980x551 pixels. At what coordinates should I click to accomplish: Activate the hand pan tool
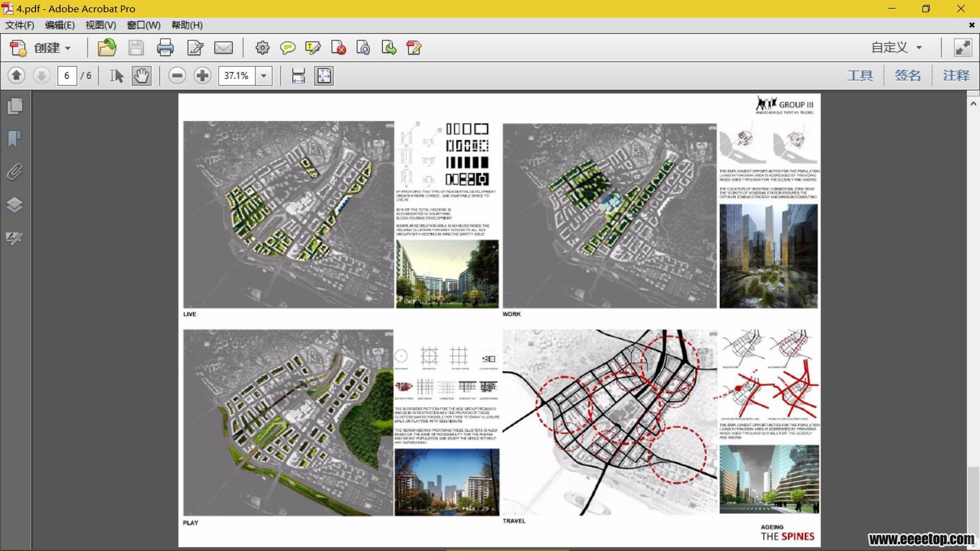tap(141, 75)
